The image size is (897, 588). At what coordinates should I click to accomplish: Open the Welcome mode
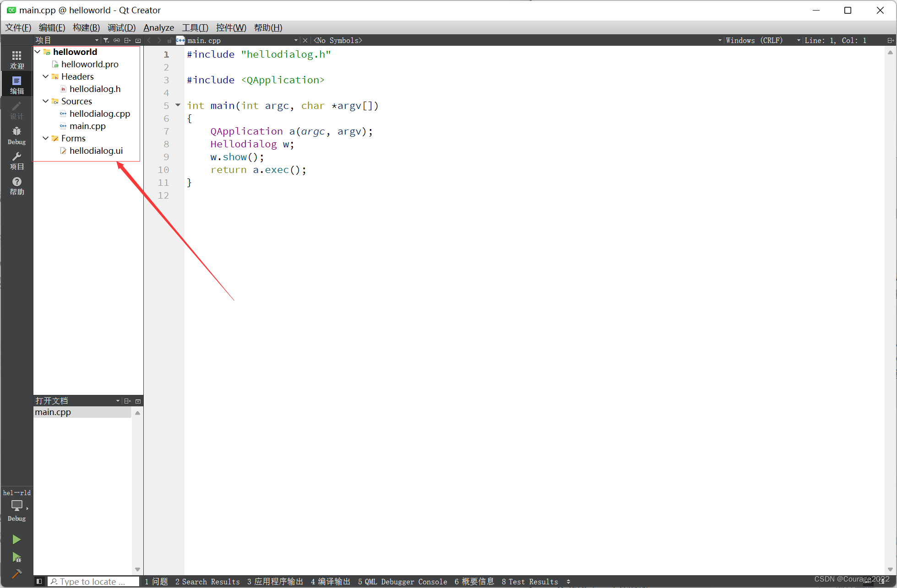16,59
